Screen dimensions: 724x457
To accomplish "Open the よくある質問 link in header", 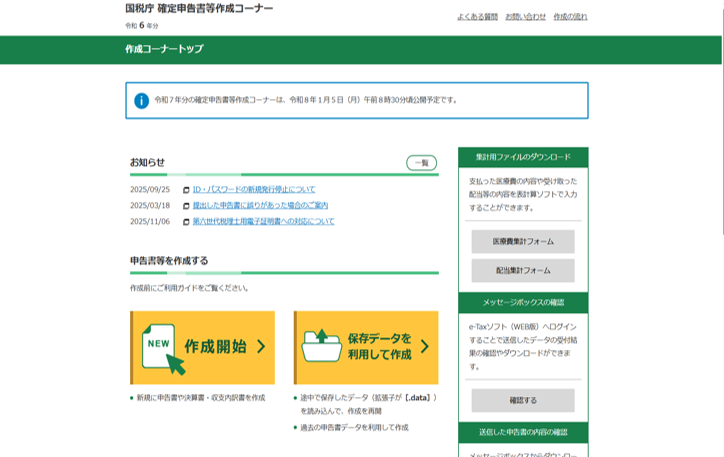I will [477, 17].
